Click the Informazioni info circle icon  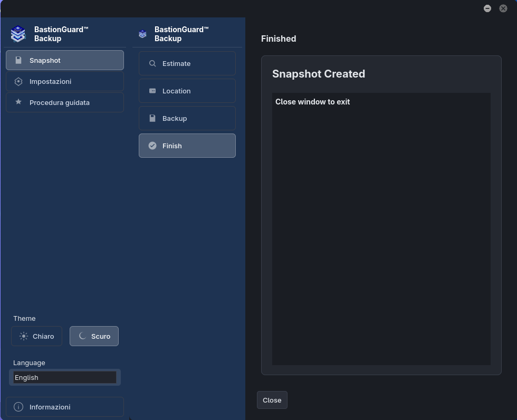(18, 407)
